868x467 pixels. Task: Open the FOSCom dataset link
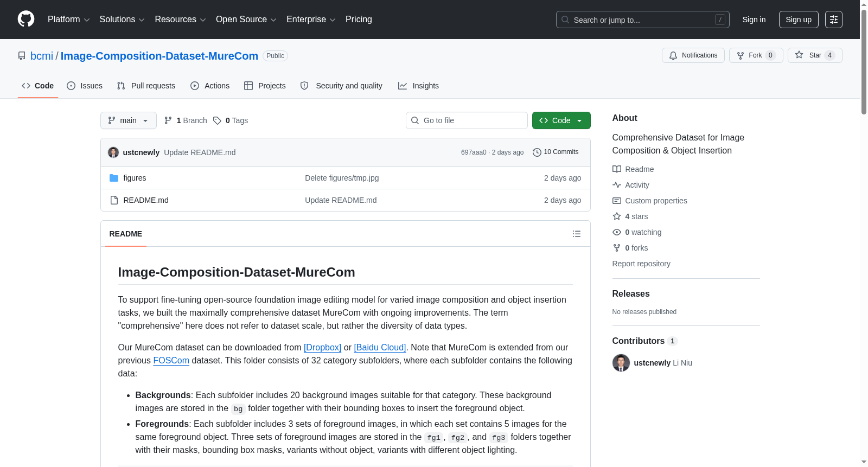[171, 361]
